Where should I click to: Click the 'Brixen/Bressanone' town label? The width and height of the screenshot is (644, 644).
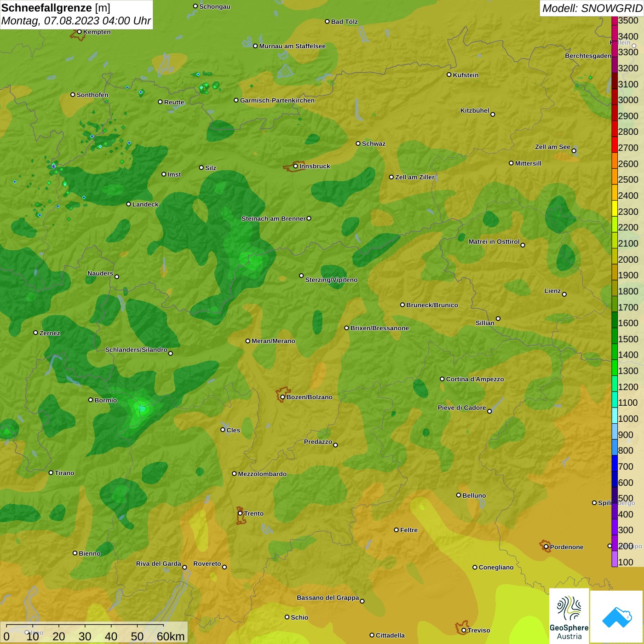coord(379,328)
